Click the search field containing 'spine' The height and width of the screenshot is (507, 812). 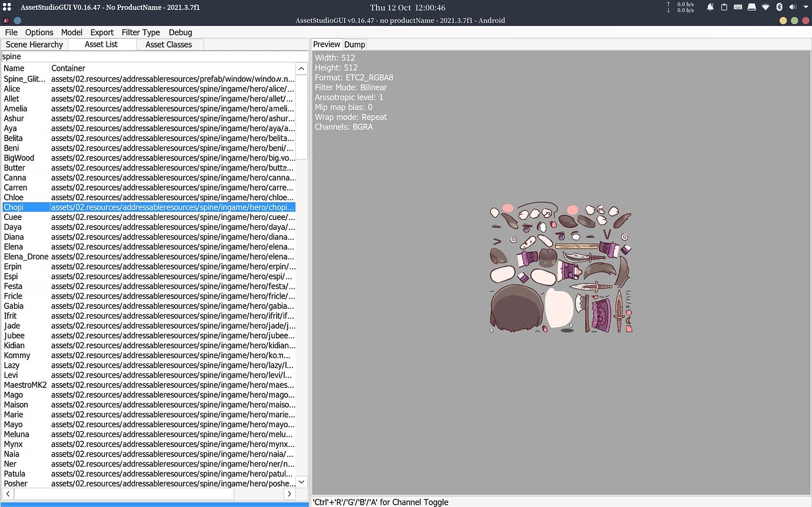tap(59, 56)
